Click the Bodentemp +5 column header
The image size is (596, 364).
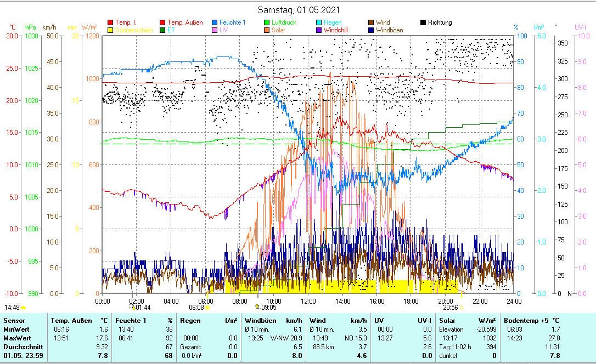(527, 321)
